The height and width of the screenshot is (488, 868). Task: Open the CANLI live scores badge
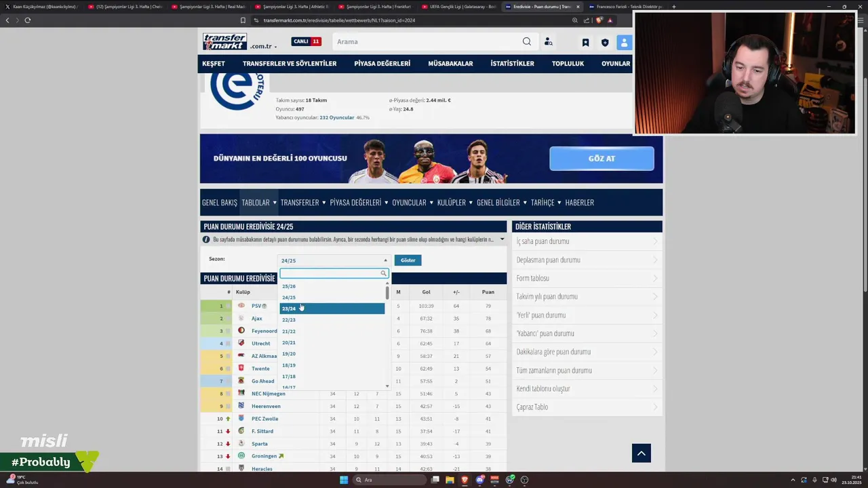[x=307, y=41]
